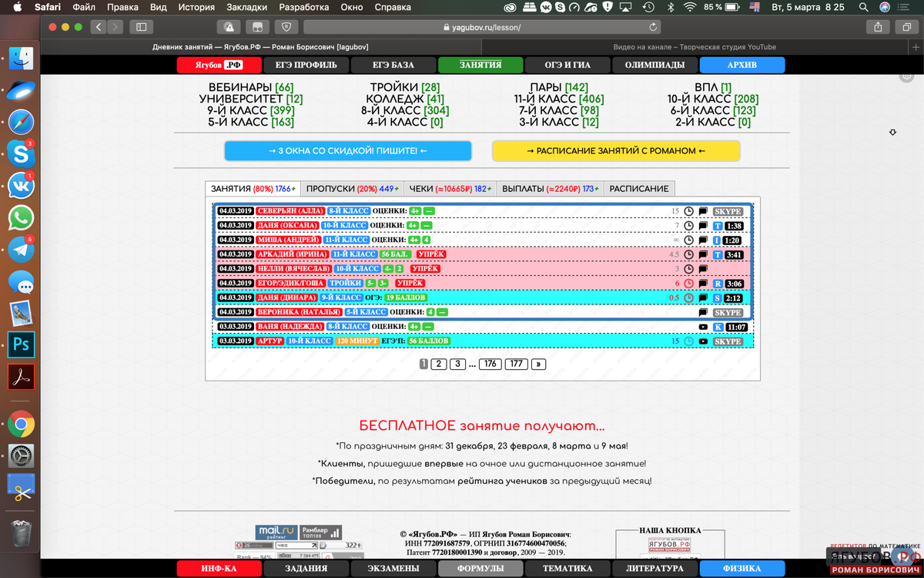Open the ВЕБИНАРЫ [66] category link

pyautogui.click(x=251, y=88)
